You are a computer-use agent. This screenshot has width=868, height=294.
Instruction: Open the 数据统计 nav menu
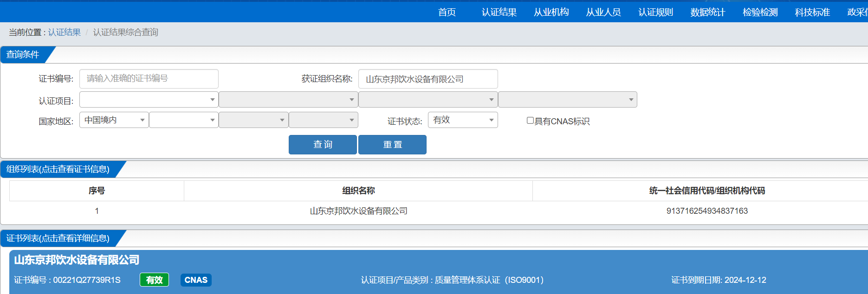(708, 12)
